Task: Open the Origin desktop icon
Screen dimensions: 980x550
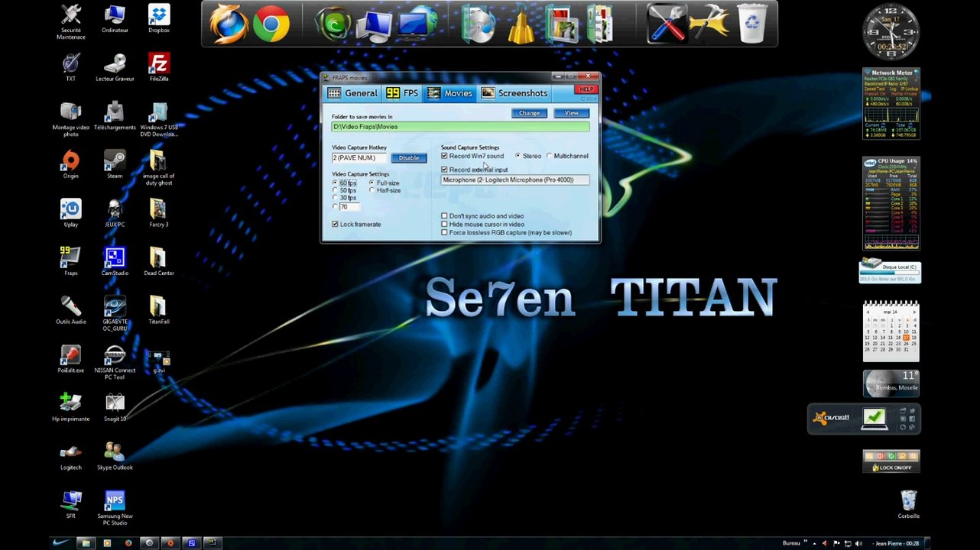Action: [x=71, y=164]
